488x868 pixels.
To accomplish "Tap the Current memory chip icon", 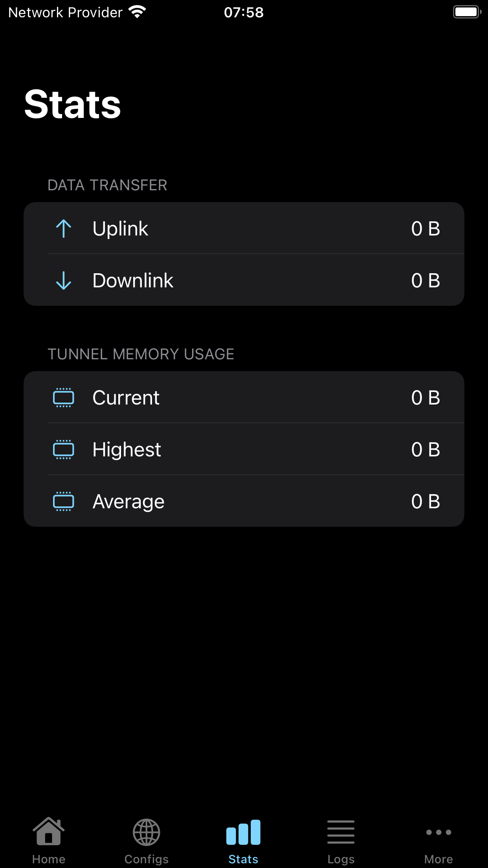I will pos(64,397).
